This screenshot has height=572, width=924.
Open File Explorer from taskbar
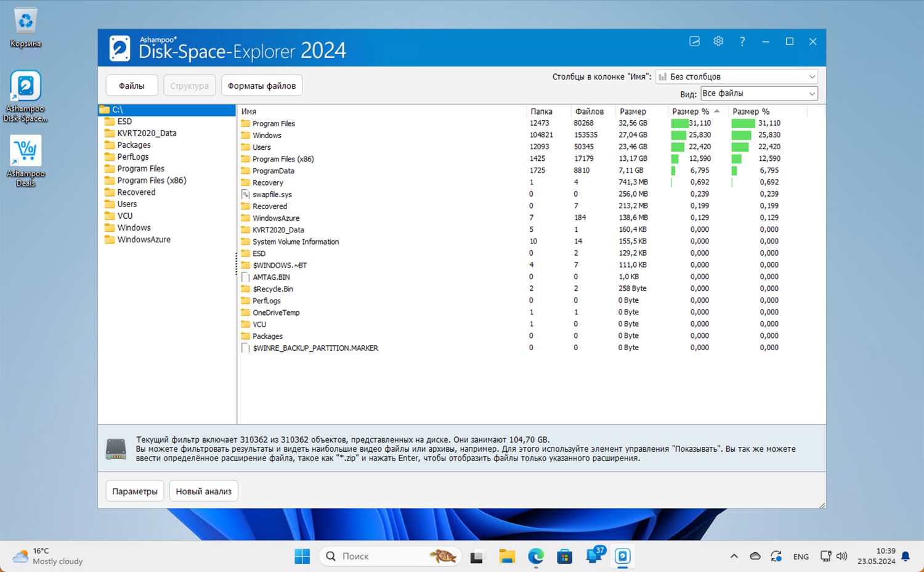[506, 556]
